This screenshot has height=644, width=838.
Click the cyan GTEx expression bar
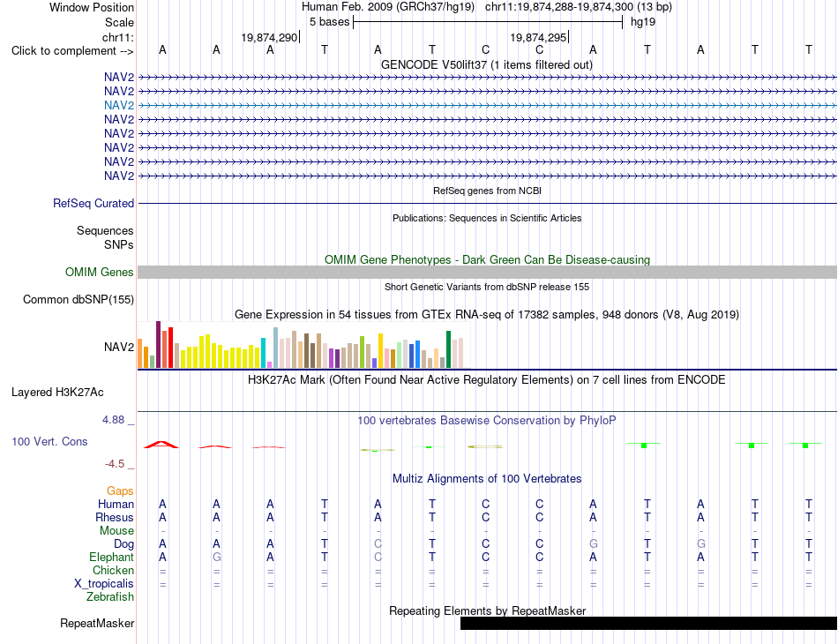[263, 353]
